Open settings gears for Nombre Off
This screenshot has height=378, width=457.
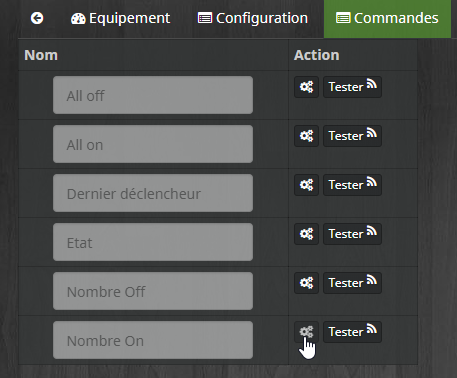tap(306, 283)
